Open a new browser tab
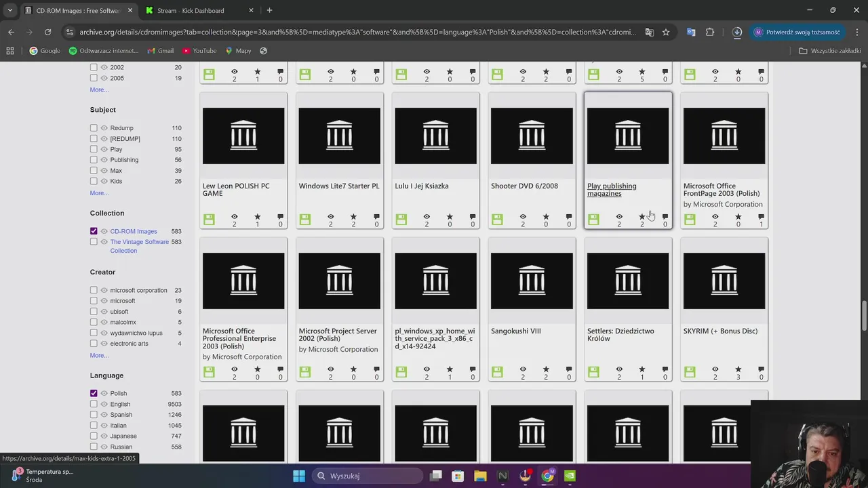 (x=269, y=10)
